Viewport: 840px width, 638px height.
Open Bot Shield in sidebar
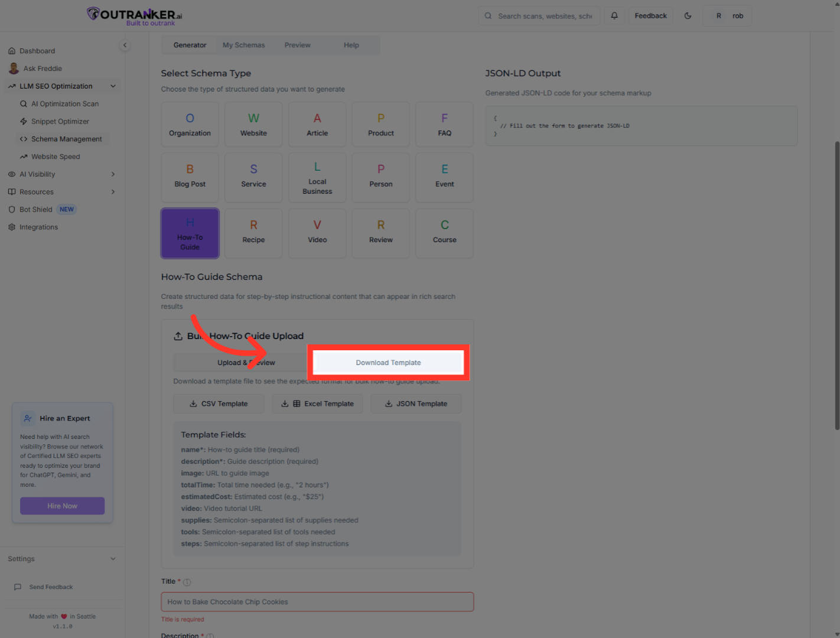pos(36,210)
